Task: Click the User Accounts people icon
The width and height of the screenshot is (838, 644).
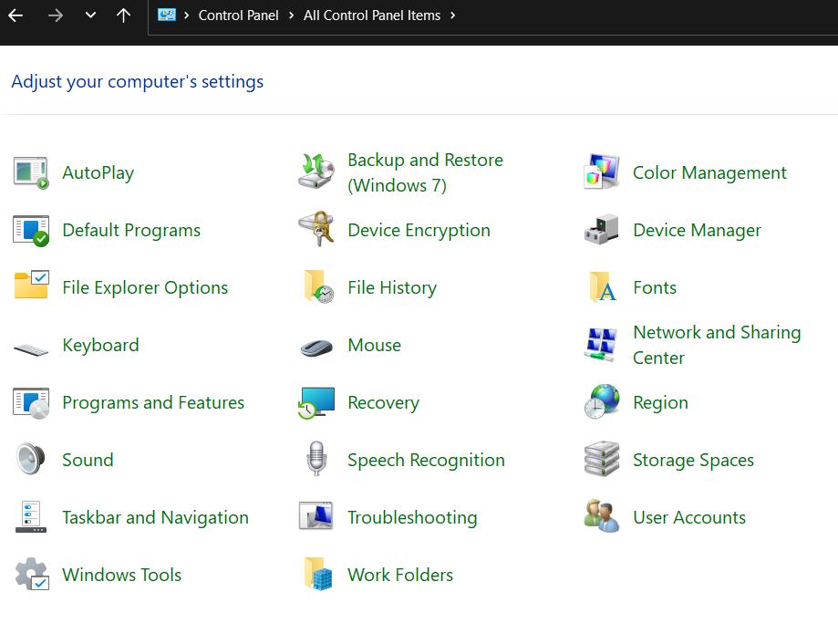Action: (602, 515)
